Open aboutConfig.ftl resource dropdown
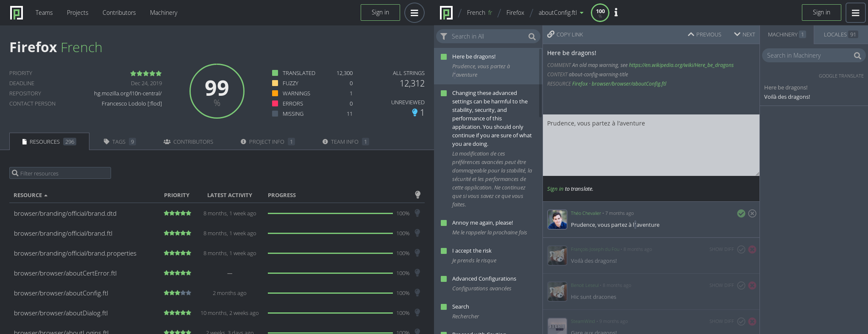This screenshot has width=868, height=334. point(561,13)
